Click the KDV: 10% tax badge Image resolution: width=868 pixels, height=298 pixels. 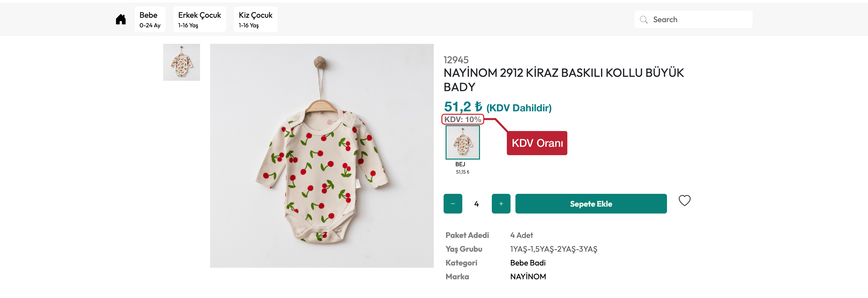[x=463, y=119]
